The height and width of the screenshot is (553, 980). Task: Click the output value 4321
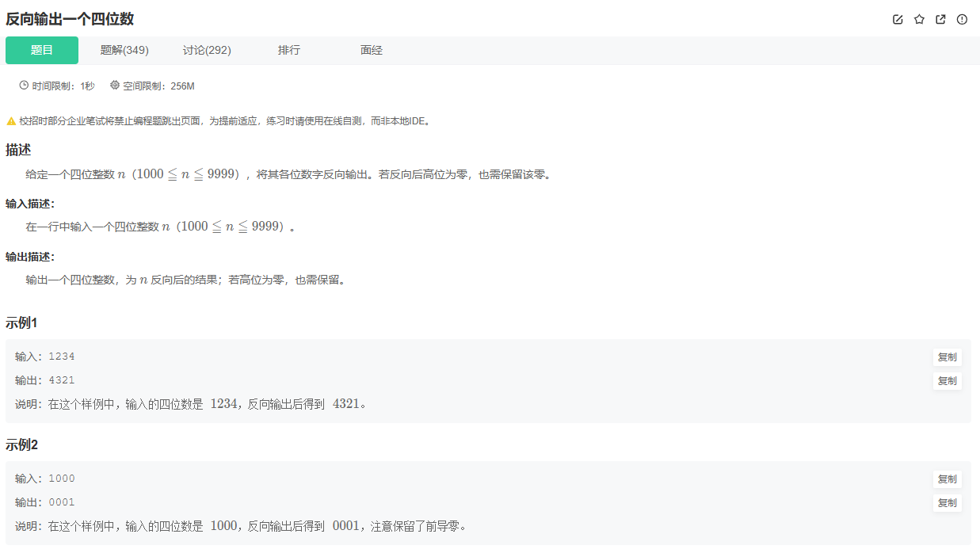tap(62, 380)
